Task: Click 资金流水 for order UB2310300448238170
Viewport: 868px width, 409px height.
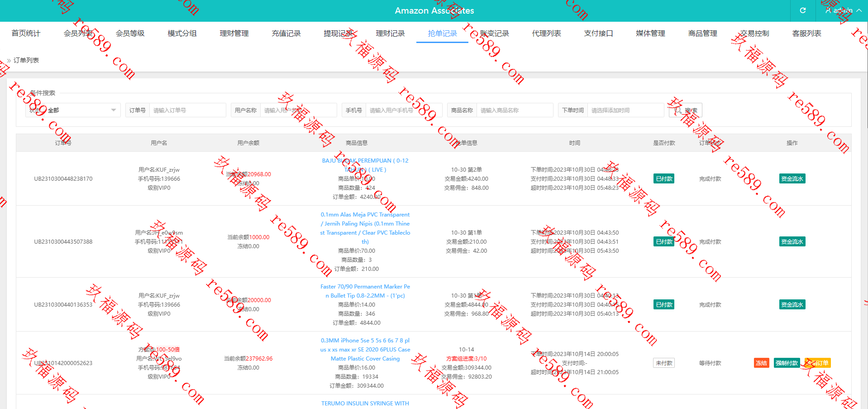Action: [x=792, y=178]
